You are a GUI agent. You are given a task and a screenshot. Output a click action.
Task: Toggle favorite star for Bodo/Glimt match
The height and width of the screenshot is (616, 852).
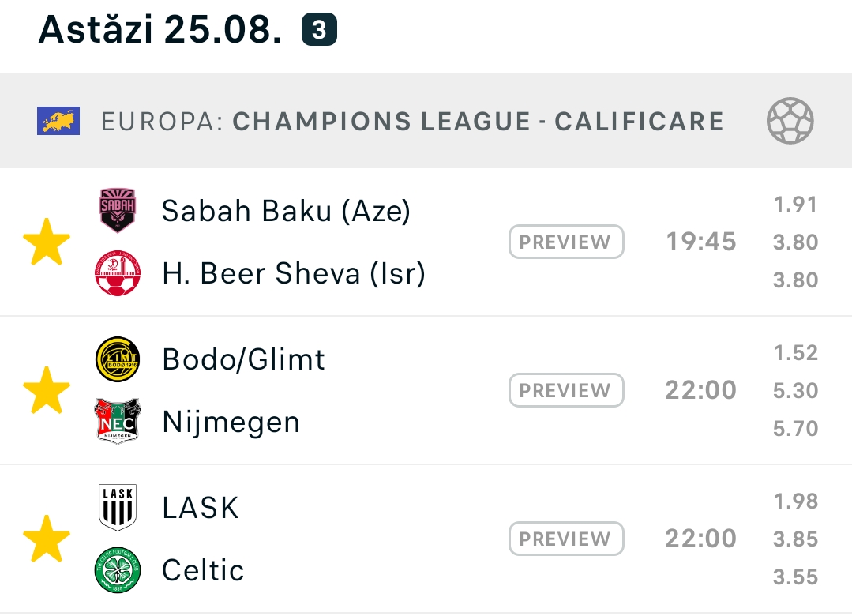pos(47,390)
